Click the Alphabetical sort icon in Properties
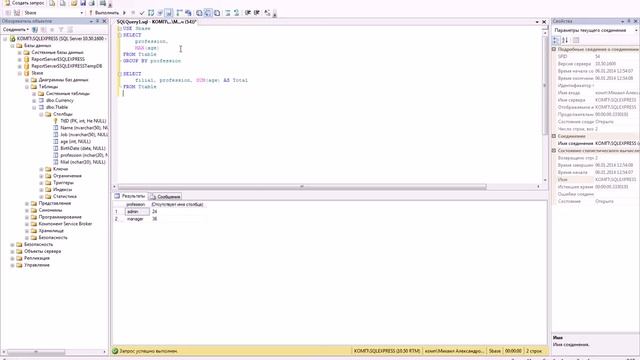The height and width of the screenshot is (360, 640). (565, 40)
